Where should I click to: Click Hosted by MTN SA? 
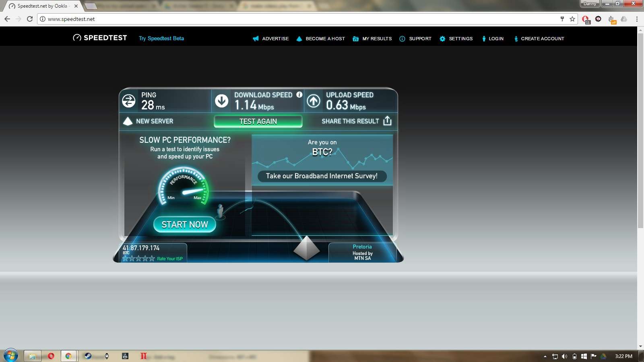click(x=363, y=256)
